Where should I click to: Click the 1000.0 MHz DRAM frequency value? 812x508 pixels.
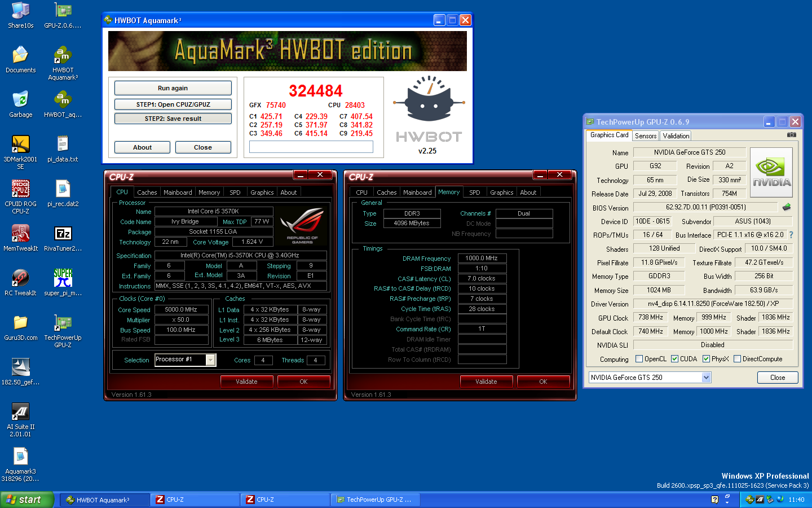[482, 258]
